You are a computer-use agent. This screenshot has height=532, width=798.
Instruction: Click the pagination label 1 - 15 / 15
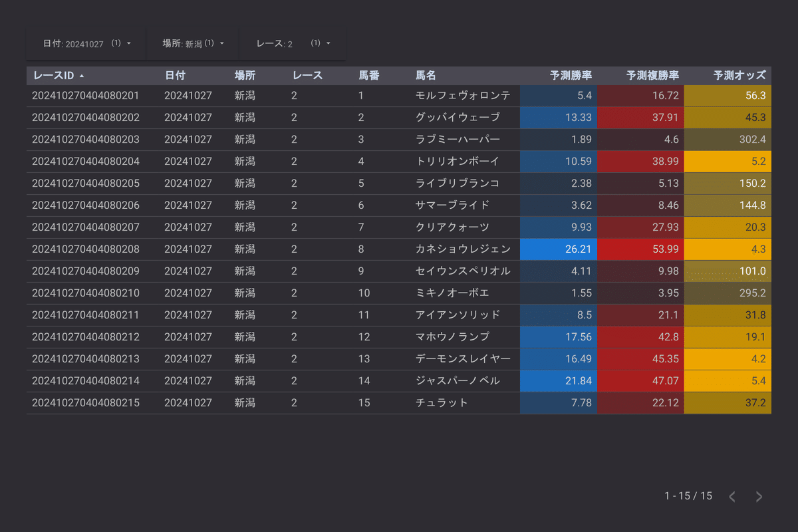(687, 496)
